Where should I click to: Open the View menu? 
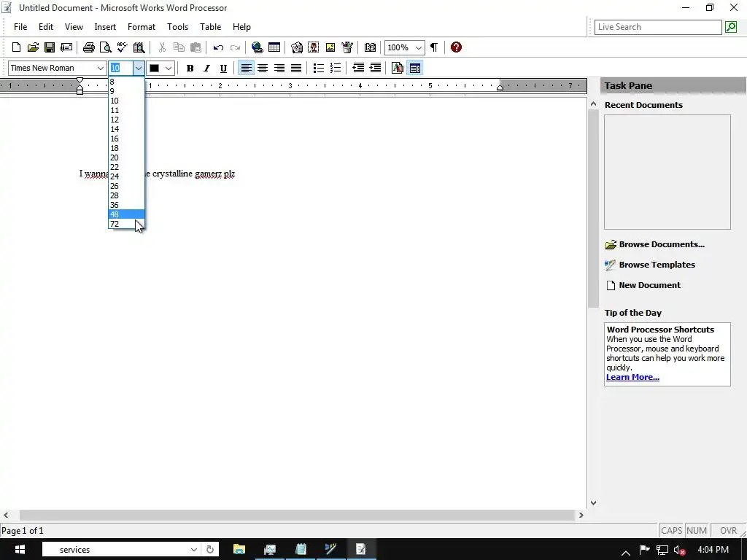coord(74,27)
